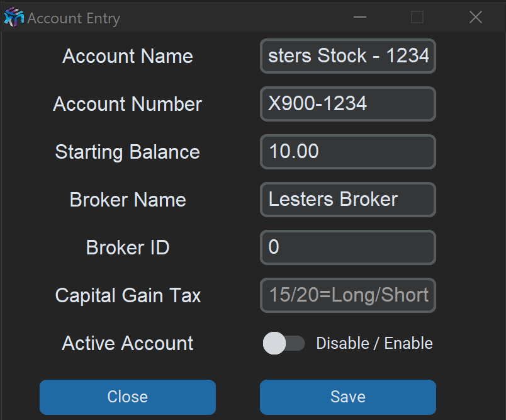Click the Capital Gain Tax label
The height and width of the screenshot is (420, 506).
pos(128,295)
